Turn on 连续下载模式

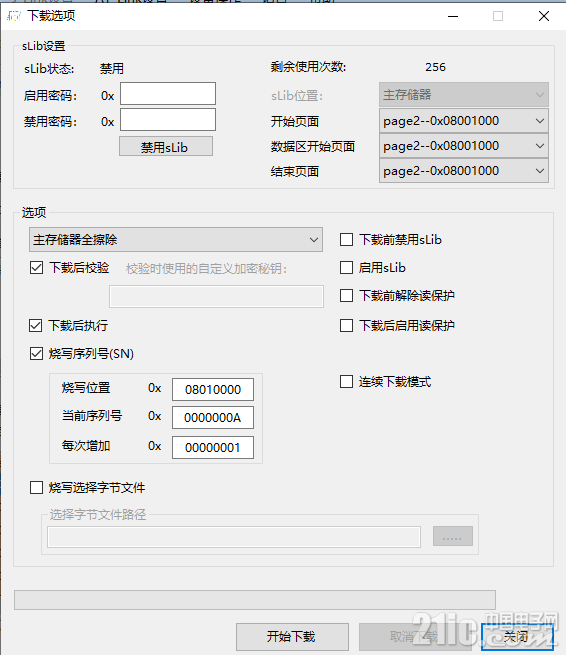pos(346,381)
